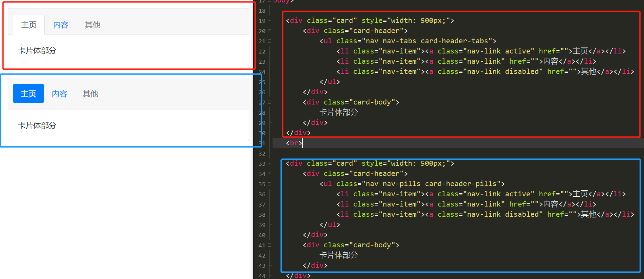Collapse the code fold at line 19

(x=270, y=21)
